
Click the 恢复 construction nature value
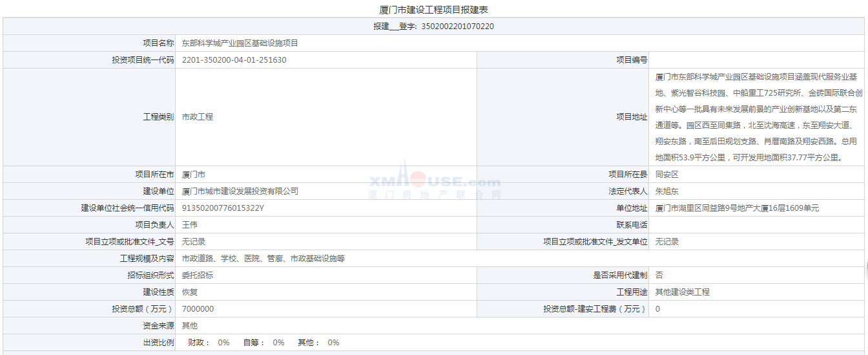pyautogui.click(x=189, y=292)
